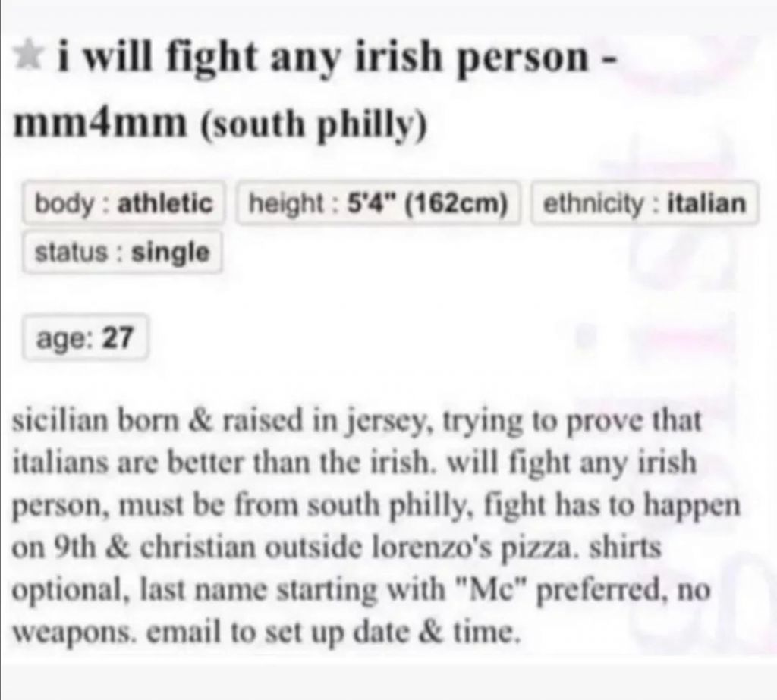Click the ethnicity: italian tag

click(x=644, y=203)
